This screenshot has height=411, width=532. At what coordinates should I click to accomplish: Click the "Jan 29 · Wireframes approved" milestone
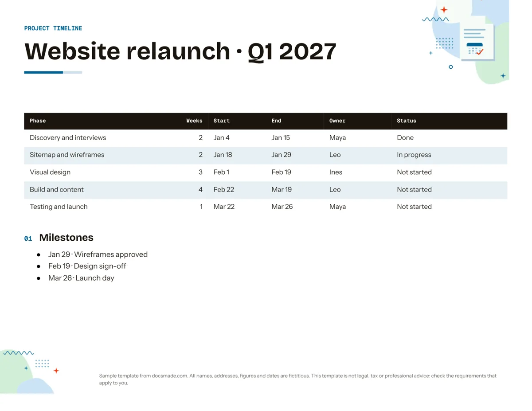98,255
